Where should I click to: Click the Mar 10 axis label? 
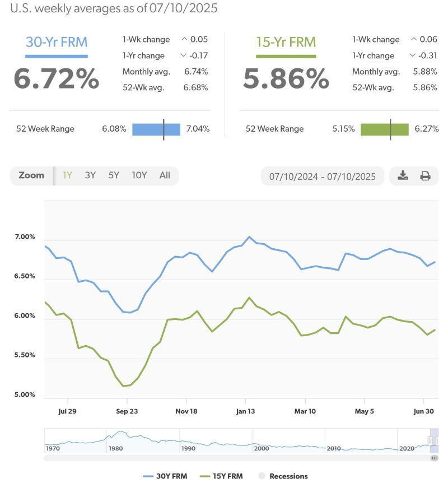[x=305, y=411]
